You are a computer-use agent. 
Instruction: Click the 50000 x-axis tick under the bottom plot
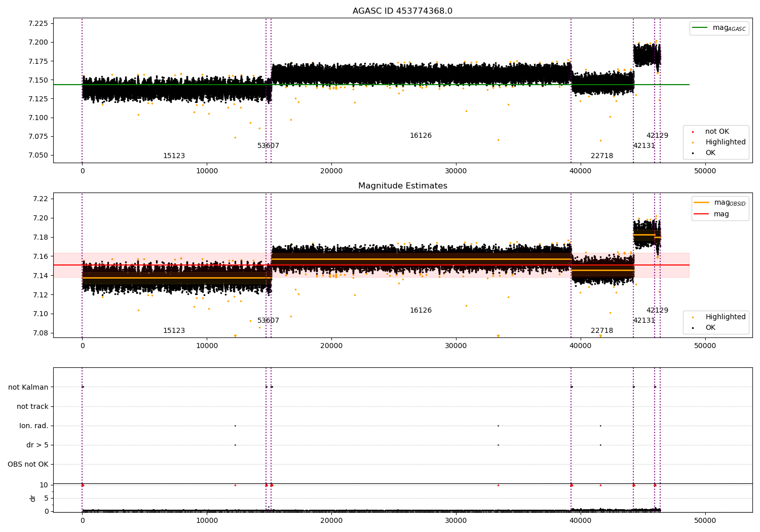705,521
